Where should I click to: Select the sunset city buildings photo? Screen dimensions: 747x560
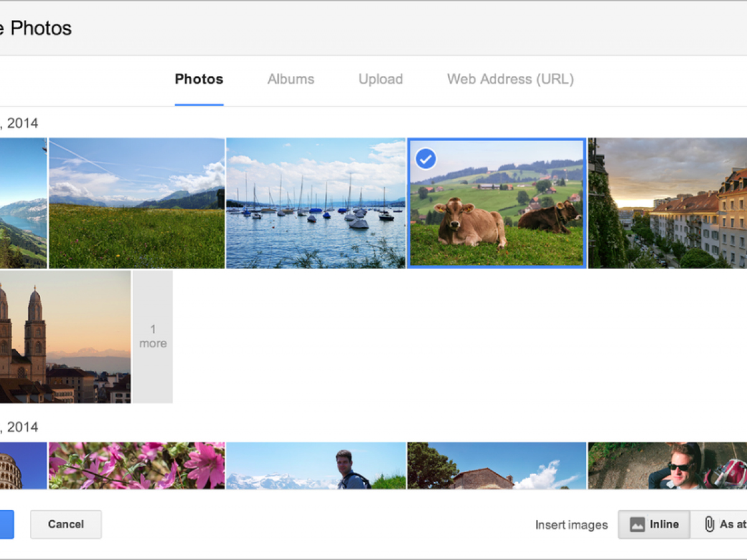coord(667,203)
